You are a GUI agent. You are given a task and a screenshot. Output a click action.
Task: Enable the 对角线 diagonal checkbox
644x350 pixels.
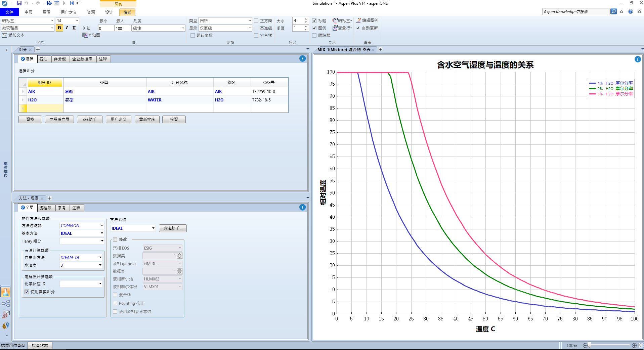click(256, 35)
